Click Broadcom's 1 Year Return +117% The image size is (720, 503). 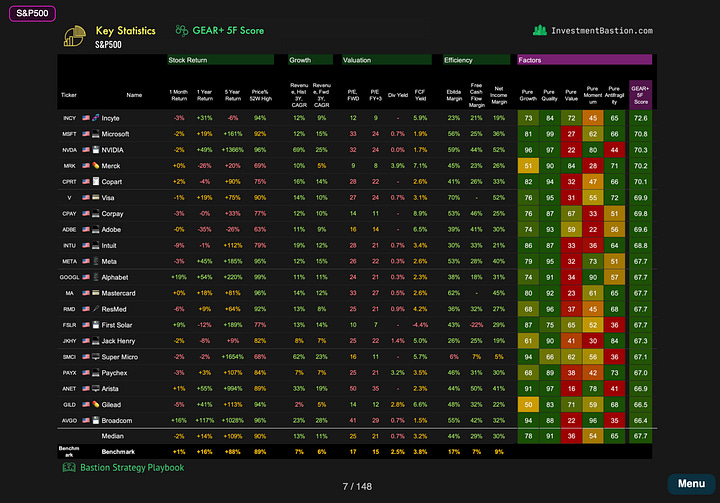coord(204,420)
